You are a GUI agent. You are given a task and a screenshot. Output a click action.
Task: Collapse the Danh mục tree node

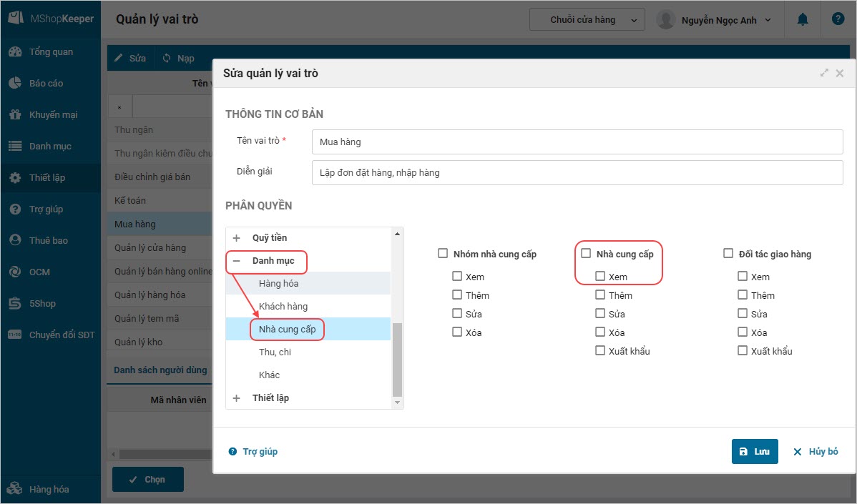coord(236,261)
